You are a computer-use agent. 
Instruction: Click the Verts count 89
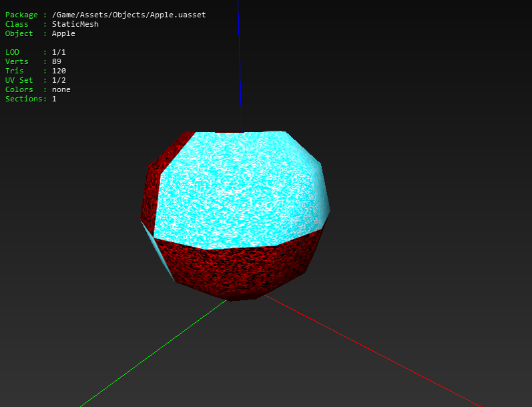[56, 61]
